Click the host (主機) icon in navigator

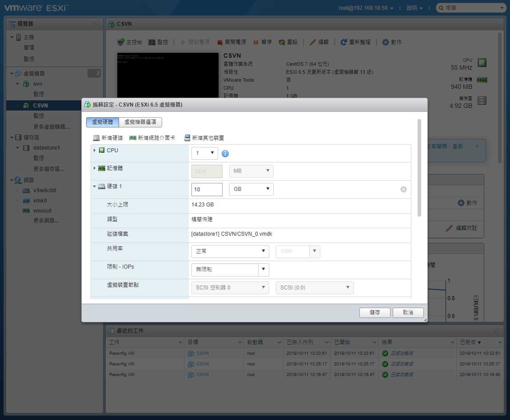pyautogui.click(x=19, y=37)
